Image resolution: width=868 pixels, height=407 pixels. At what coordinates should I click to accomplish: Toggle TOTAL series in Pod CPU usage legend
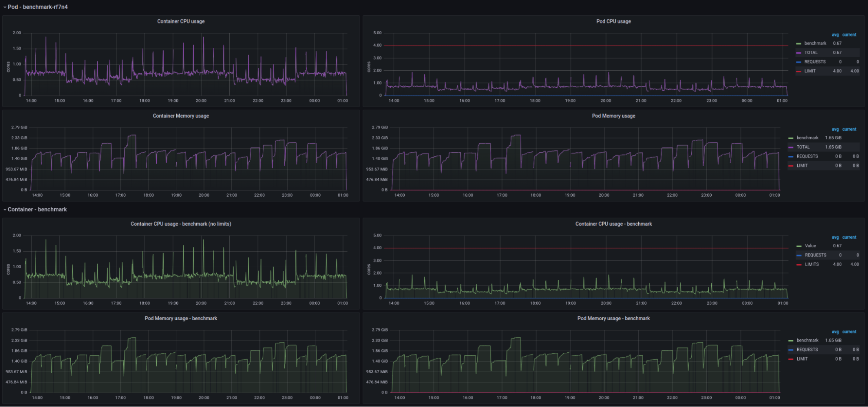tap(811, 53)
